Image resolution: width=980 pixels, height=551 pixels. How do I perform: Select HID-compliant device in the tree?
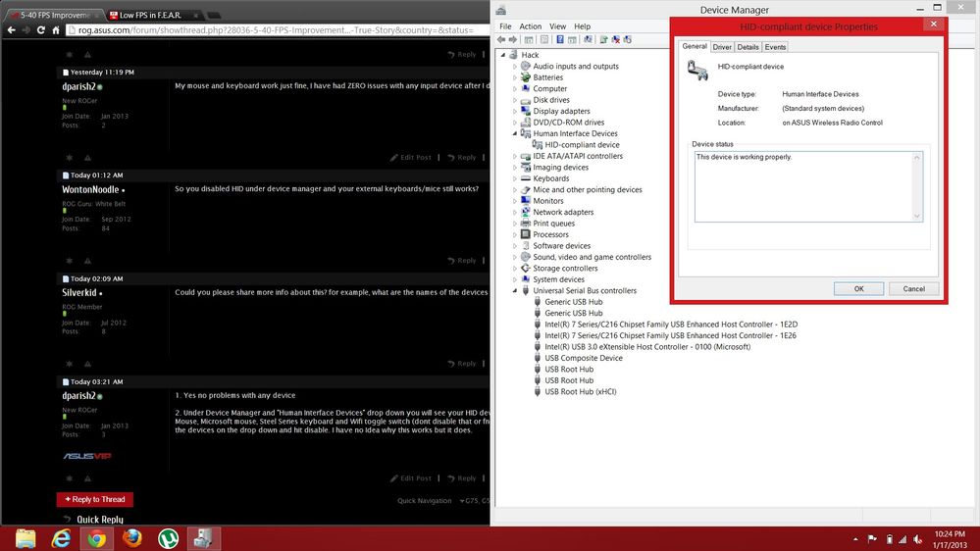(582, 145)
